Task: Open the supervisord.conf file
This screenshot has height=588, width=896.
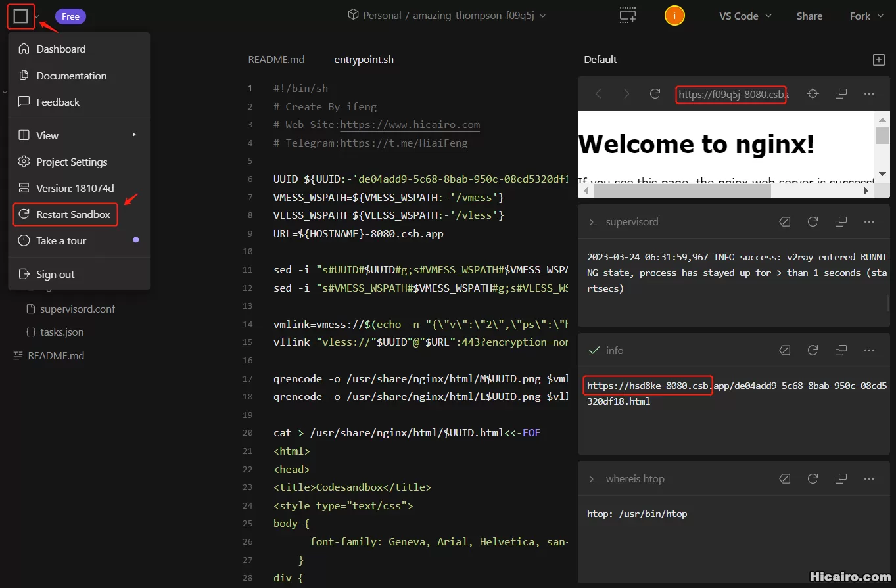Action: pos(78,309)
